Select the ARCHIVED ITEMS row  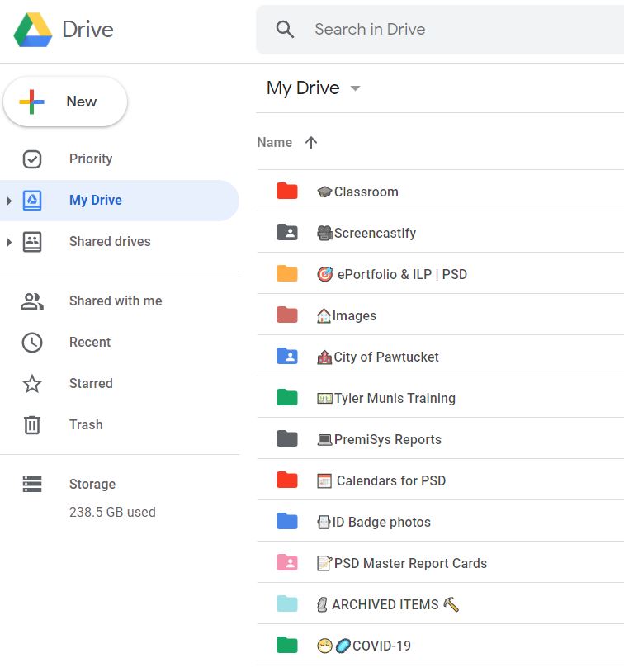tap(440, 603)
